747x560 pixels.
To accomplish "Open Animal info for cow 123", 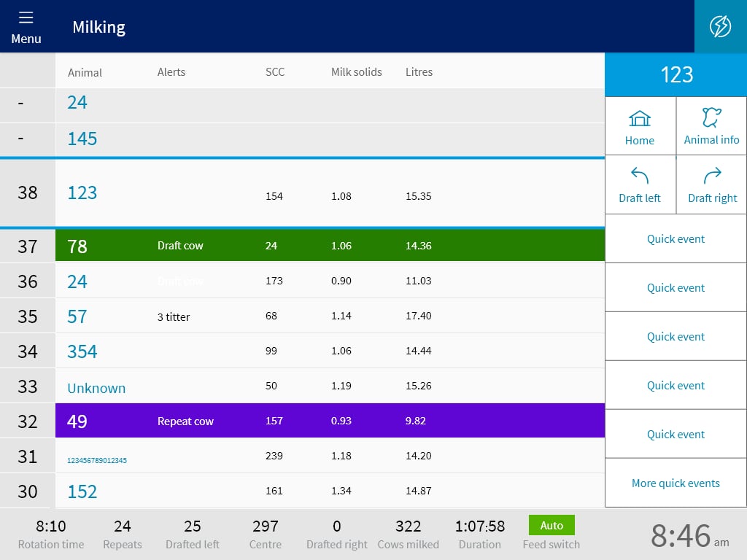I will tap(711, 125).
